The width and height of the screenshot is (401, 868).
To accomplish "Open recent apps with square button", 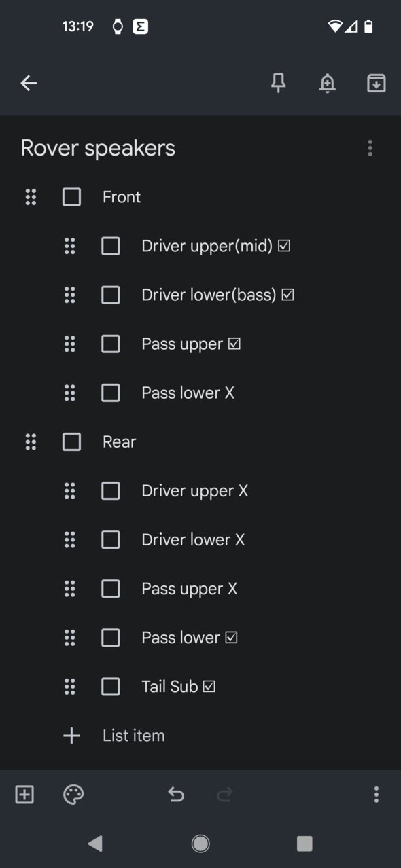I will pos(304,844).
